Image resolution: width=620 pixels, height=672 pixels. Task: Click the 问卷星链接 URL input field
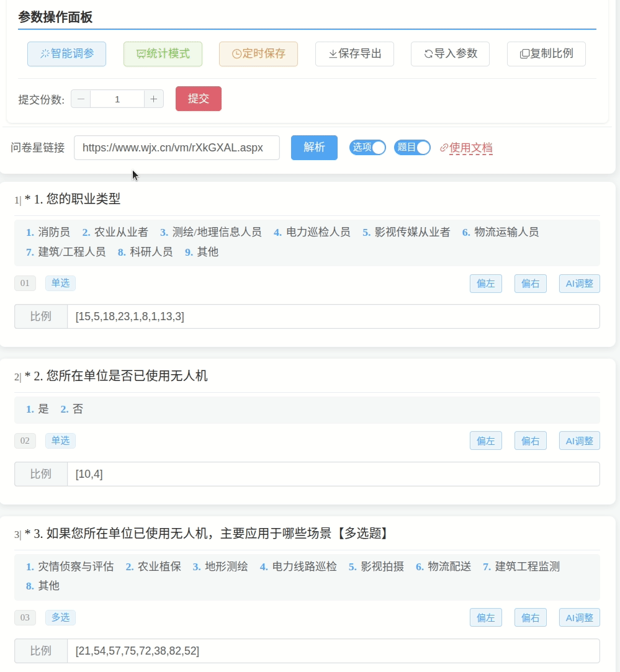point(176,148)
